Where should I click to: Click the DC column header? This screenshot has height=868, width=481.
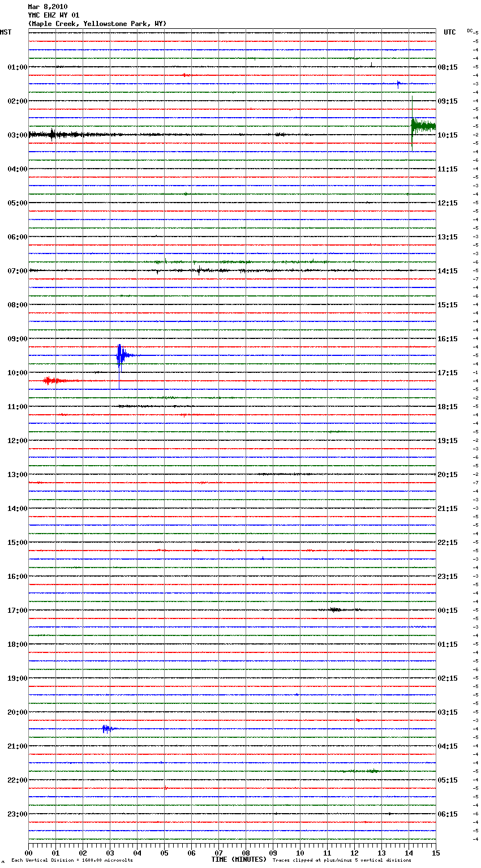click(470, 31)
